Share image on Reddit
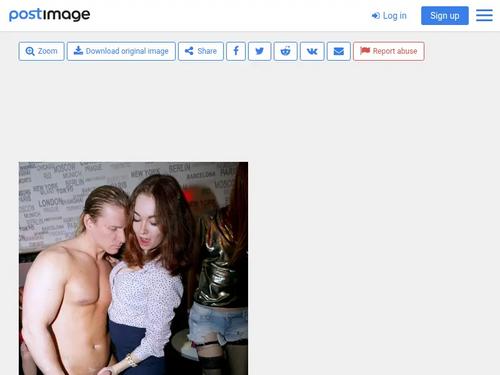 (285, 51)
